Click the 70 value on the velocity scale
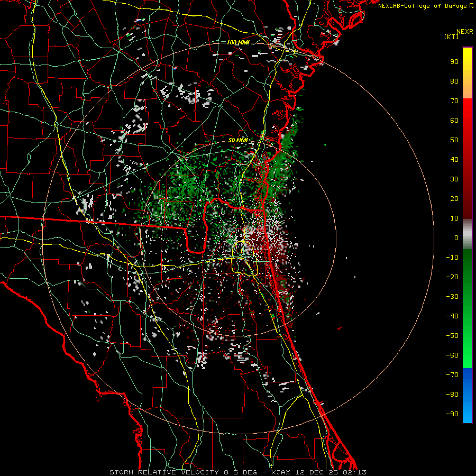 point(454,101)
